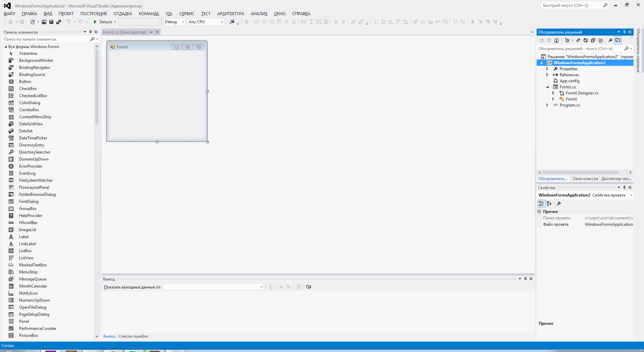Open the ФАЙЛ menu
This screenshot has height=352, width=644.
pos(9,14)
